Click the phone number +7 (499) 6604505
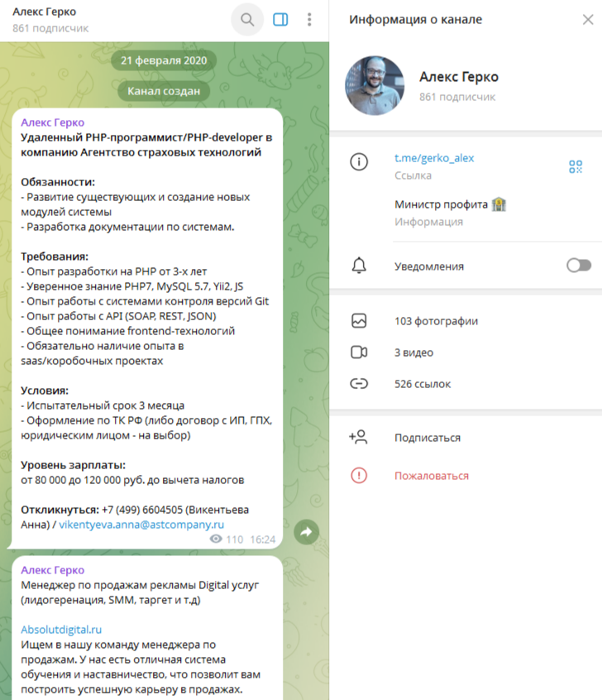Viewport: 602px width, 700px height. pyautogui.click(x=142, y=510)
